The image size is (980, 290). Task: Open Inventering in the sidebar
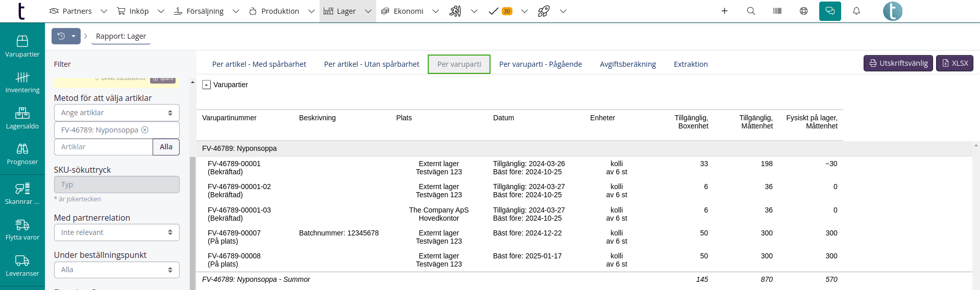(x=22, y=82)
